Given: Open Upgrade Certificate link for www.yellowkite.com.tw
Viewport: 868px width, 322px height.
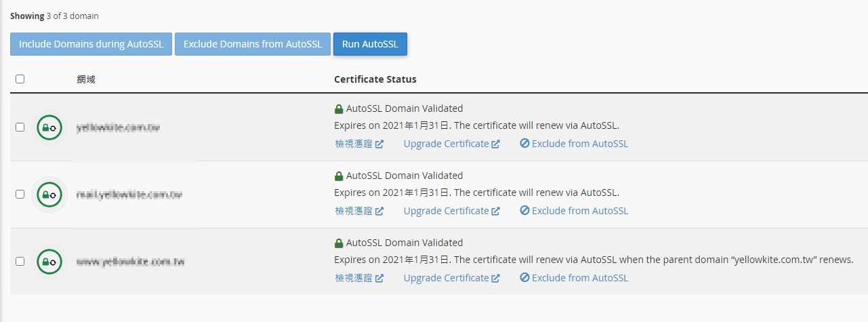Looking at the screenshot, I should 446,278.
